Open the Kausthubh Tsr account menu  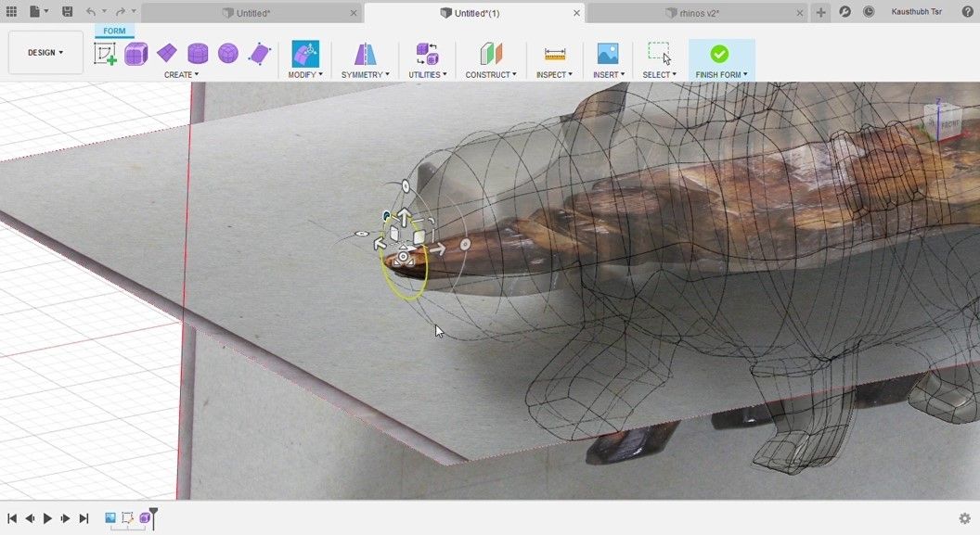pos(916,12)
